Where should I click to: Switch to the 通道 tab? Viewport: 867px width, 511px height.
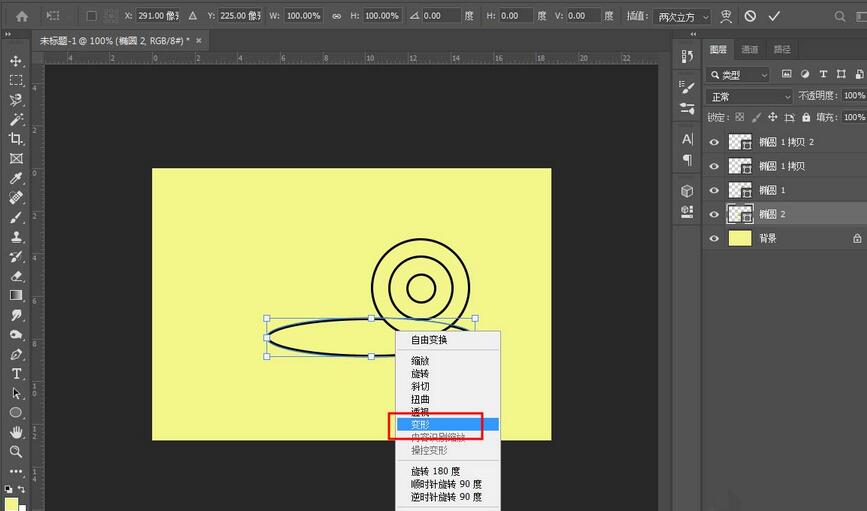tap(749, 49)
